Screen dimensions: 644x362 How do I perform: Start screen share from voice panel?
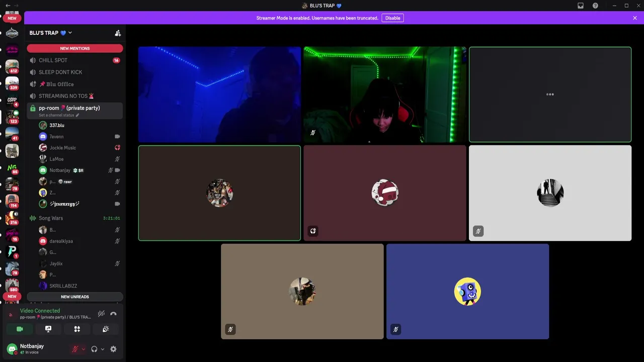click(x=48, y=329)
